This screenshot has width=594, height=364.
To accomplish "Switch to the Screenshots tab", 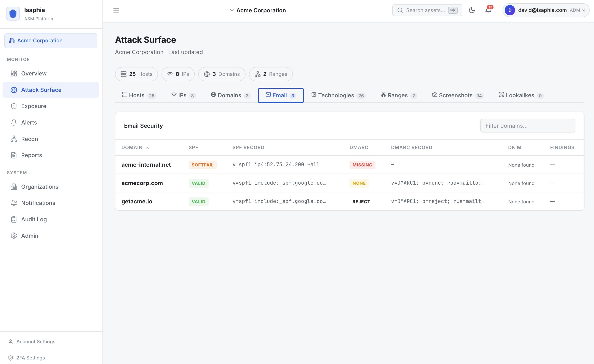I will click(x=458, y=95).
